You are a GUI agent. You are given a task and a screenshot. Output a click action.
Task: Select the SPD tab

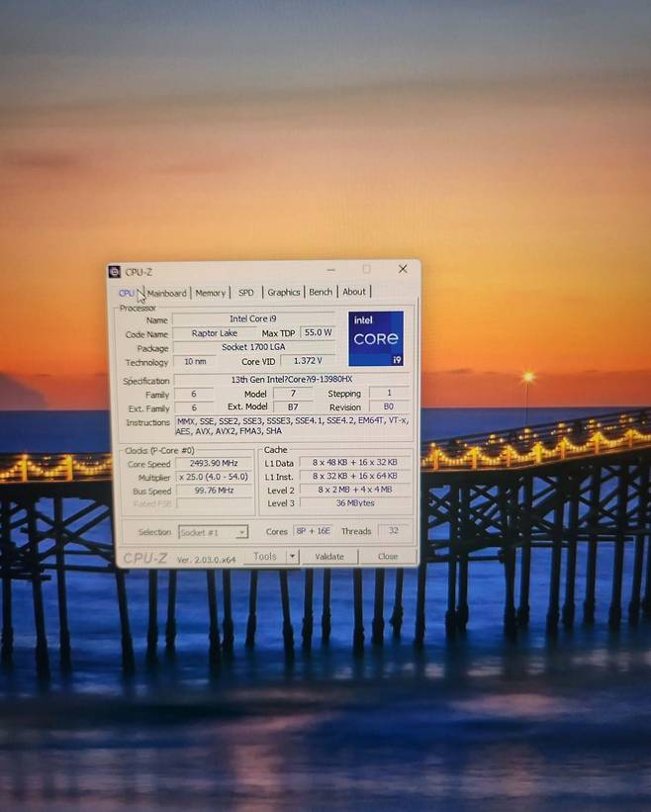246,293
